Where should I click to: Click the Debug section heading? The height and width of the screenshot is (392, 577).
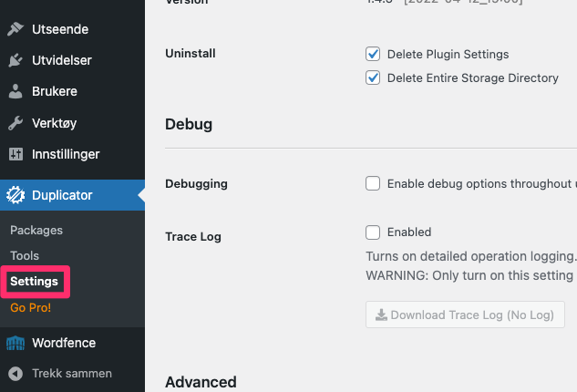[189, 124]
